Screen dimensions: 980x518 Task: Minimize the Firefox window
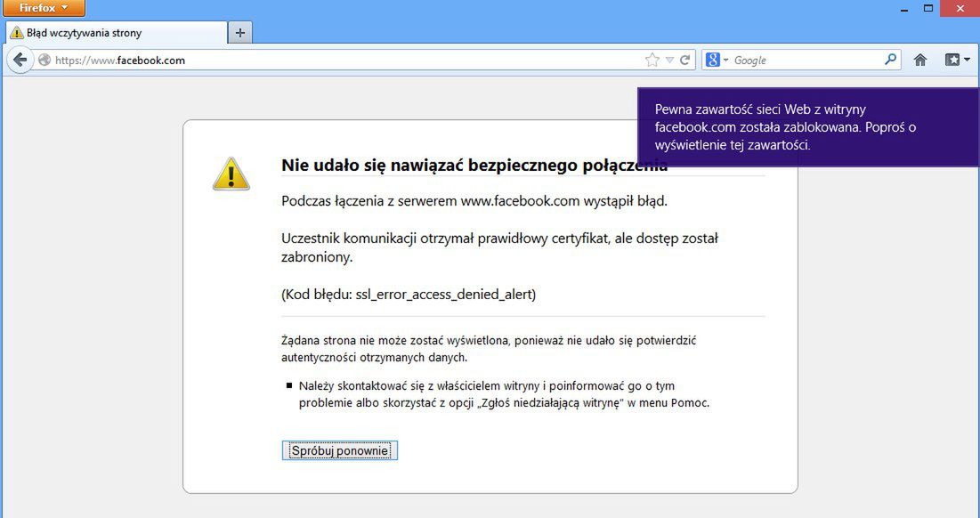(905, 9)
